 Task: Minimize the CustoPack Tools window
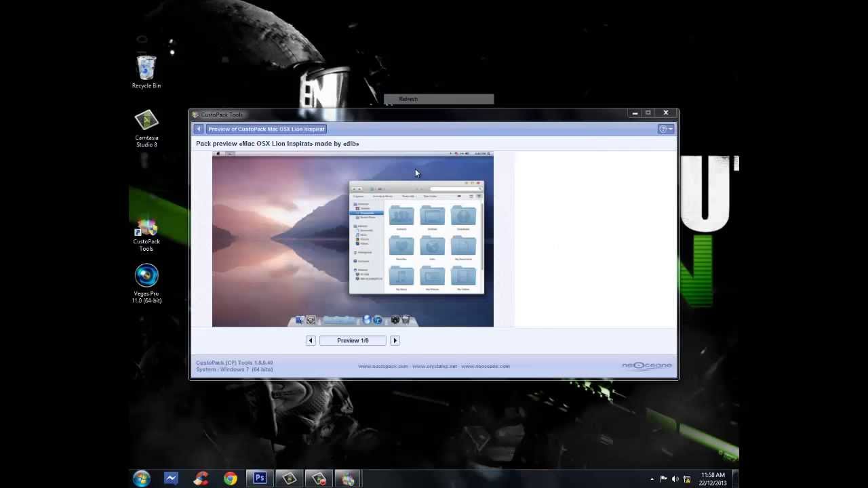[x=635, y=113]
